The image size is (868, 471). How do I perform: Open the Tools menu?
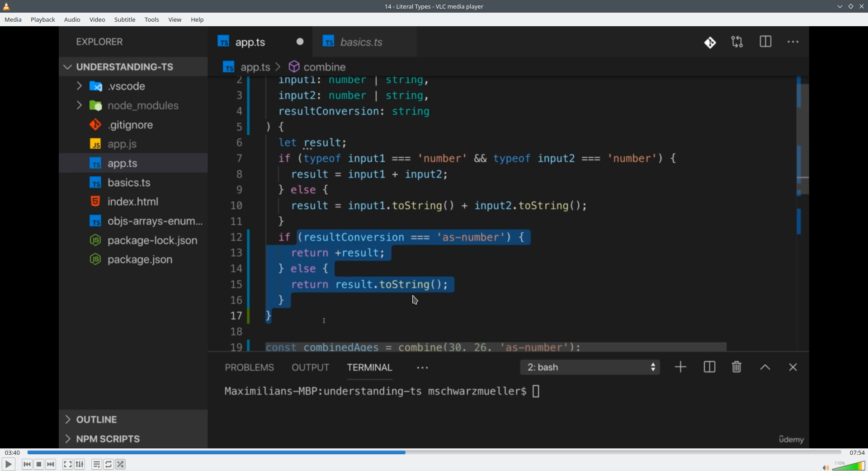[x=152, y=20]
